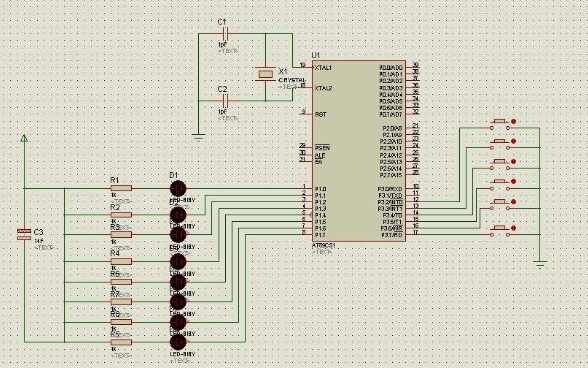Toggle latch dot of button wired to P3.7
Screen dimensions: 588x368
pyautogui.click(x=513, y=228)
